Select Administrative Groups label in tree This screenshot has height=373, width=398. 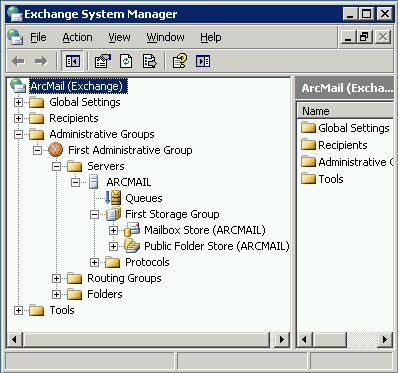tap(102, 134)
